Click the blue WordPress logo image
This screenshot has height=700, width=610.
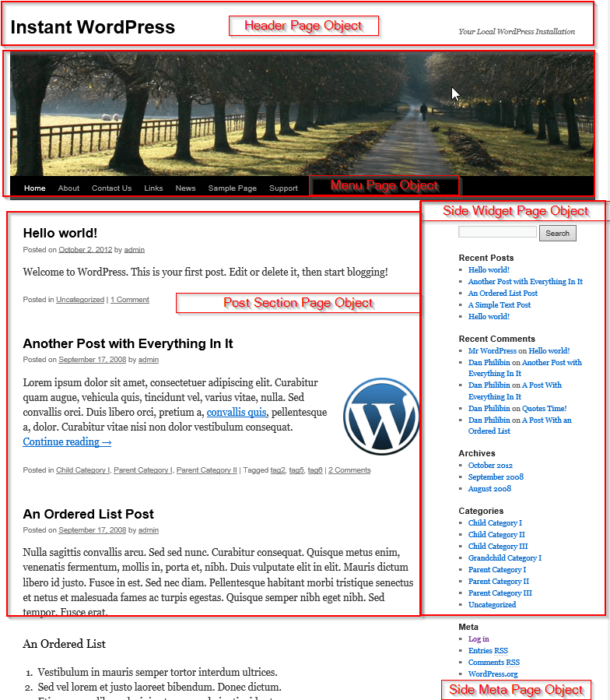pyautogui.click(x=381, y=416)
